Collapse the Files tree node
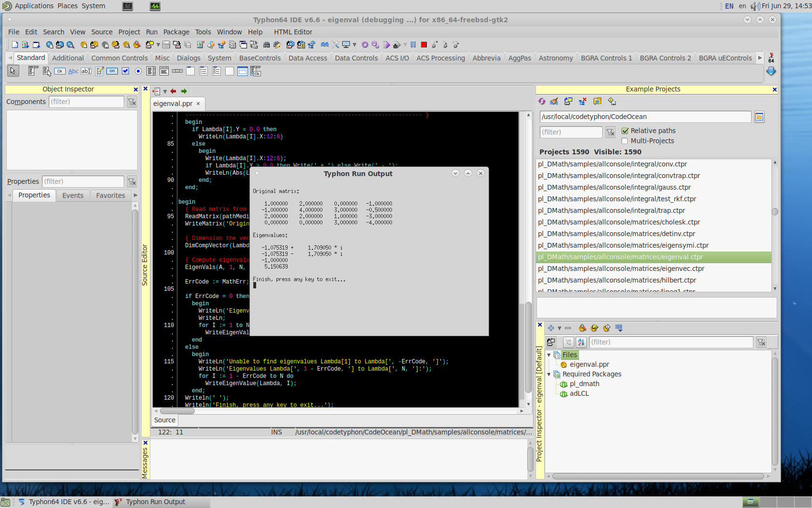This screenshot has height=508, width=812. pos(549,355)
